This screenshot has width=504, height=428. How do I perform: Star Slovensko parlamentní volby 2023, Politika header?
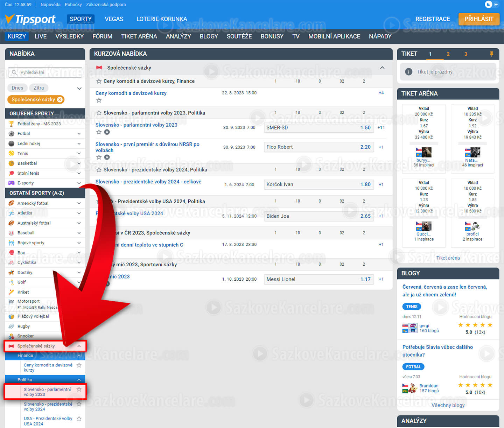(x=99, y=113)
